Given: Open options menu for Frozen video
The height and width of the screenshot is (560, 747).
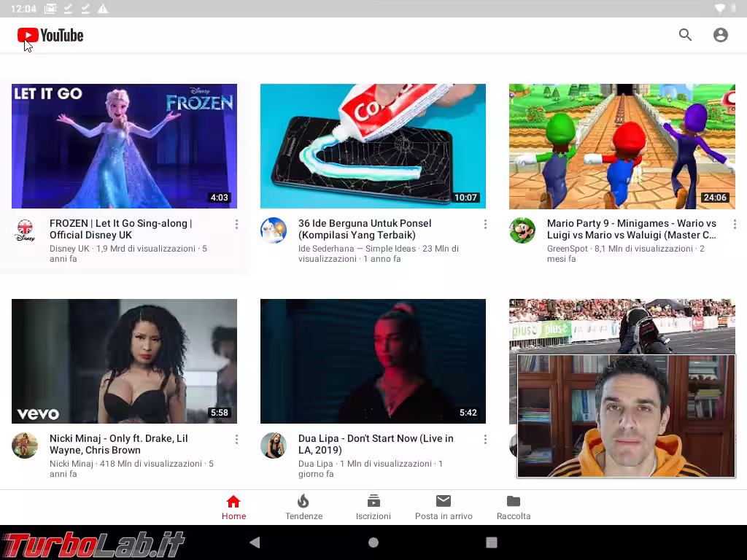Looking at the screenshot, I should click(x=236, y=225).
